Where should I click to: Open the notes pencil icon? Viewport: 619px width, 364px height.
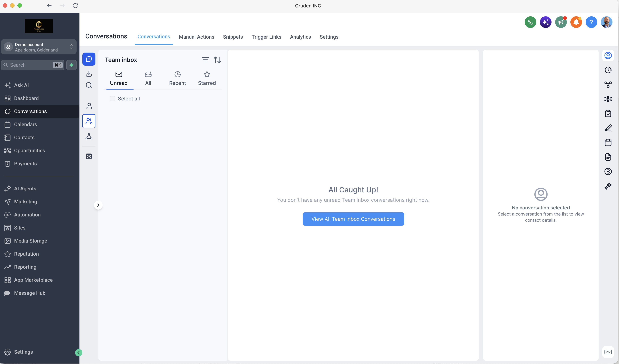point(608,128)
